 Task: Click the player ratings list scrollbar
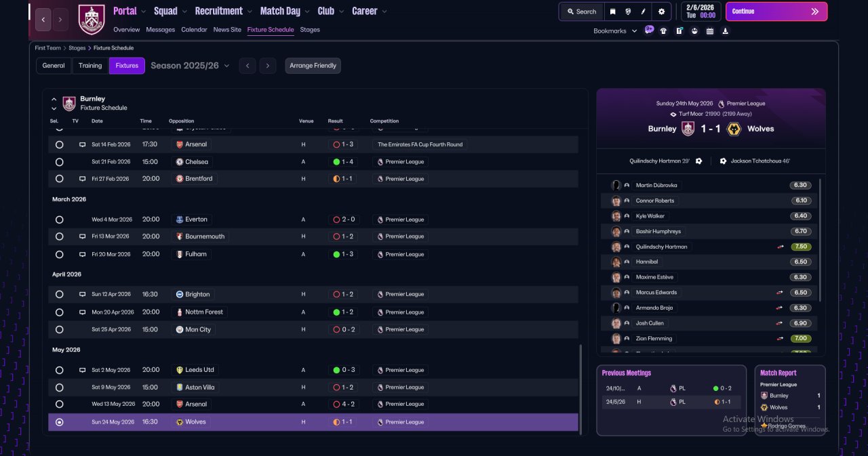coord(821,241)
